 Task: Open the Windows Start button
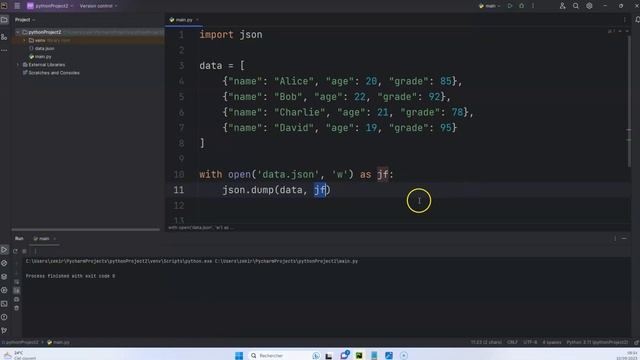tap(239, 356)
